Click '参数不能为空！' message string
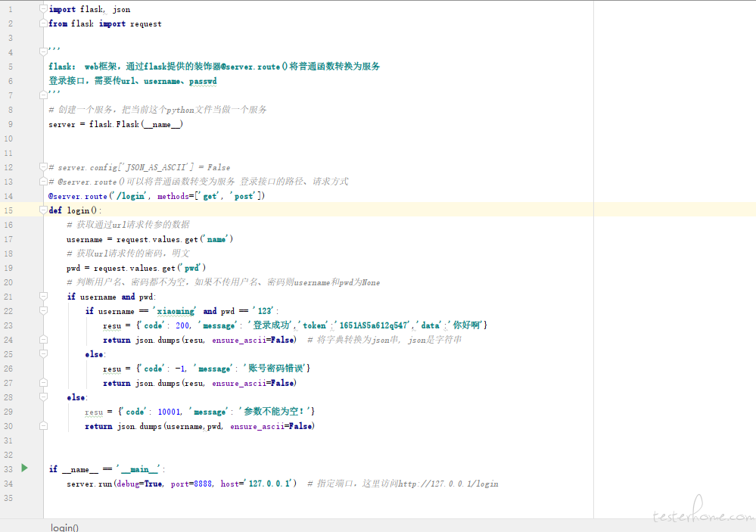Viewport: 756px width, 532px height. (x=275, y=412)
